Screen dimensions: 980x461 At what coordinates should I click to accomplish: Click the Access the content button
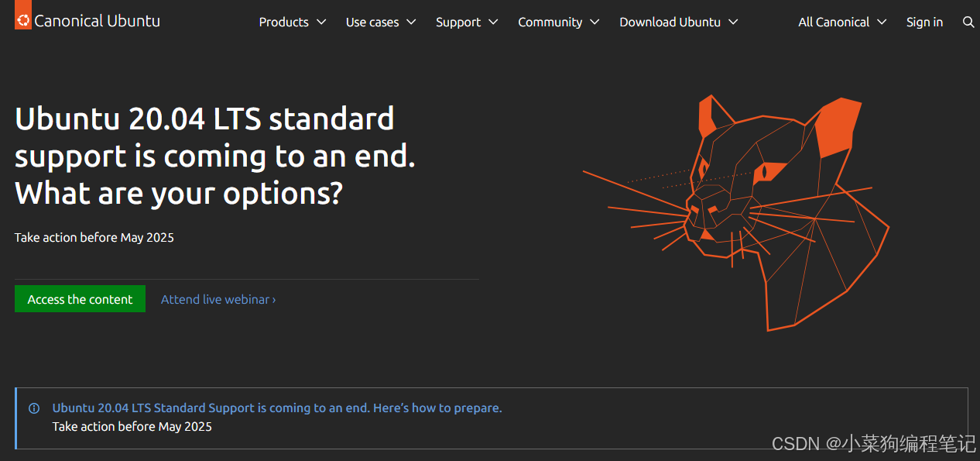[x=80, y=299]
